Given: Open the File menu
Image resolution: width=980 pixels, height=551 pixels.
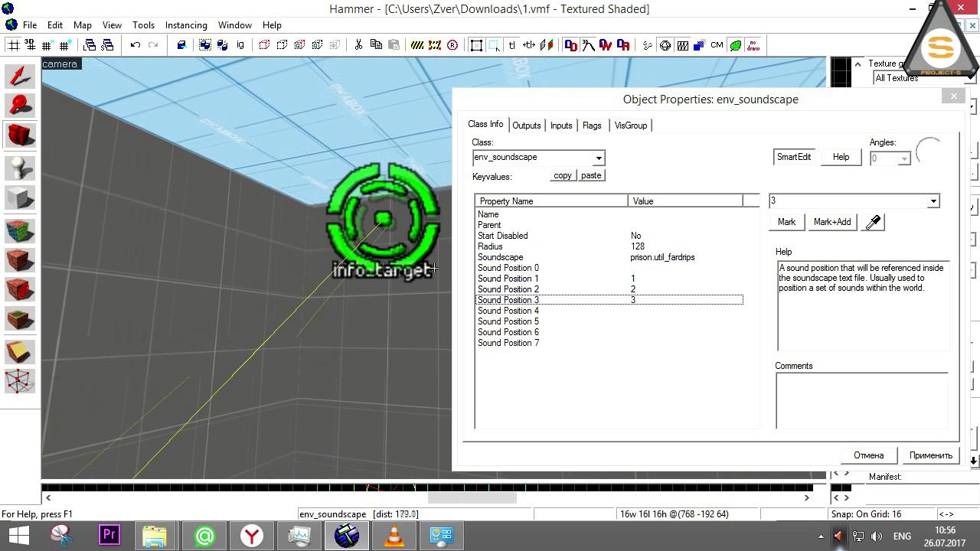Looking at the screenshot, I should click(x=30, y=25).
